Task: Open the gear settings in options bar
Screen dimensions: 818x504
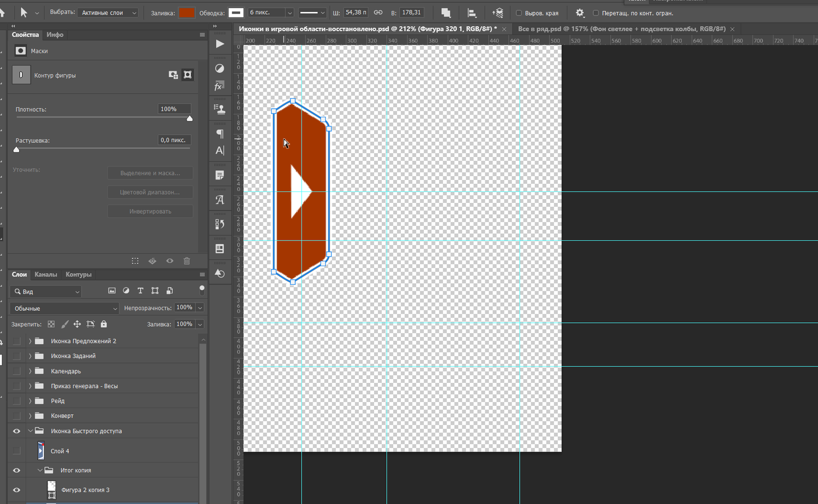Action: (x=580, y=13)
